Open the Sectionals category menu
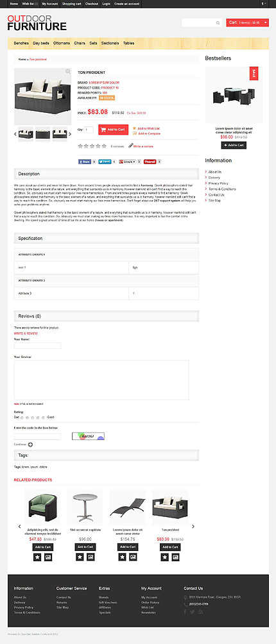The width and height of the screenshot is (276, 644). pos(110,43)
